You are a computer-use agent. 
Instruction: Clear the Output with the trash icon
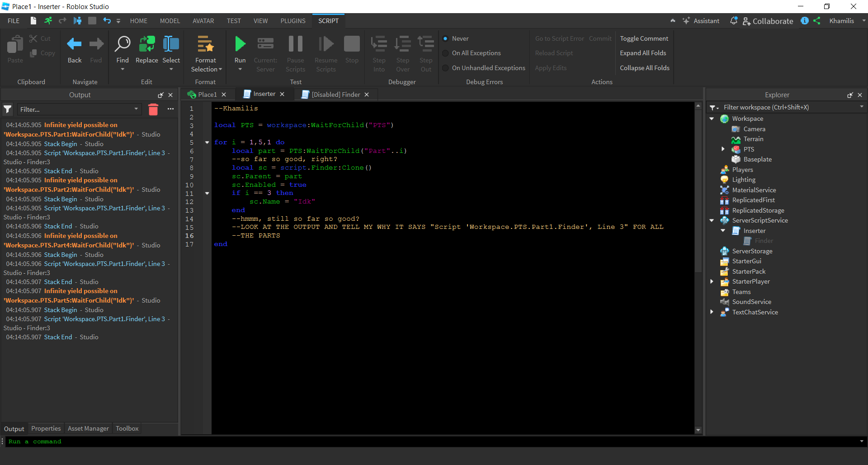click(153, 109)
